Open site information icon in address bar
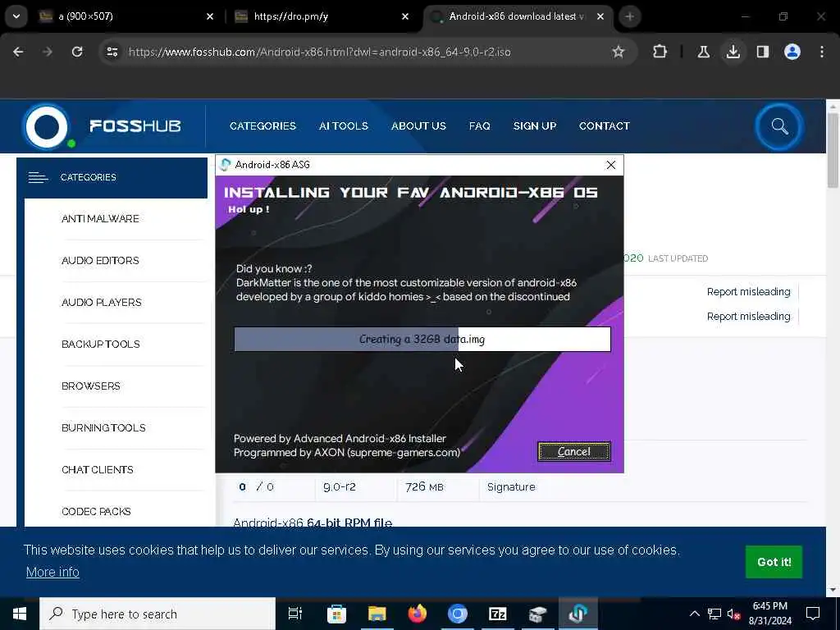The image size is (840, 630). click(x=112, y=52)
